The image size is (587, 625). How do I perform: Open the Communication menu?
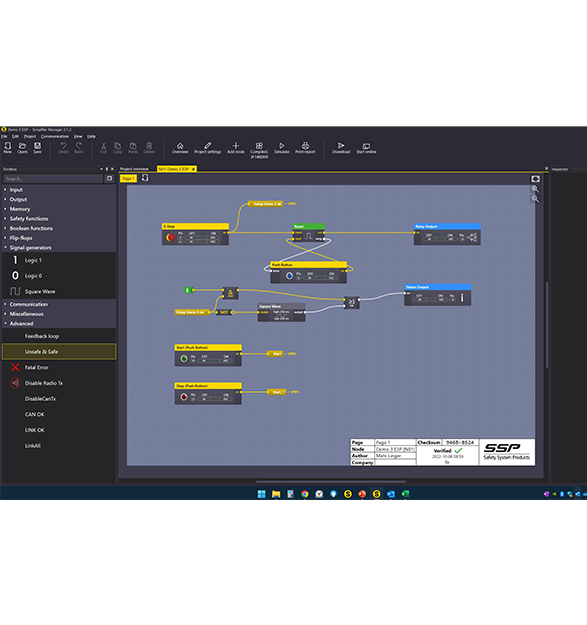pos(55,136)
